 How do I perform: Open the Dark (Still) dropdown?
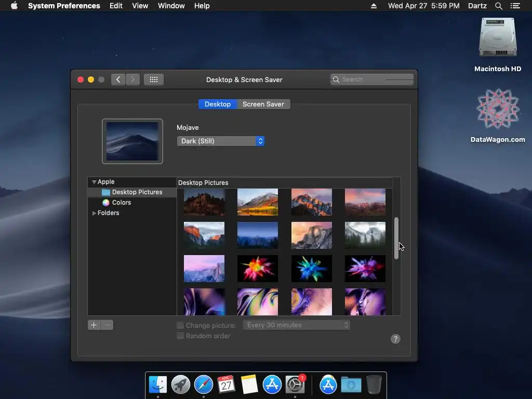[x=220, y=141]
